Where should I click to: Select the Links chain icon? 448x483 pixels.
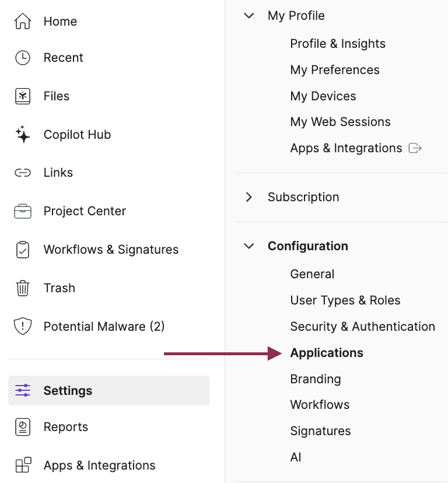point(22,172)
